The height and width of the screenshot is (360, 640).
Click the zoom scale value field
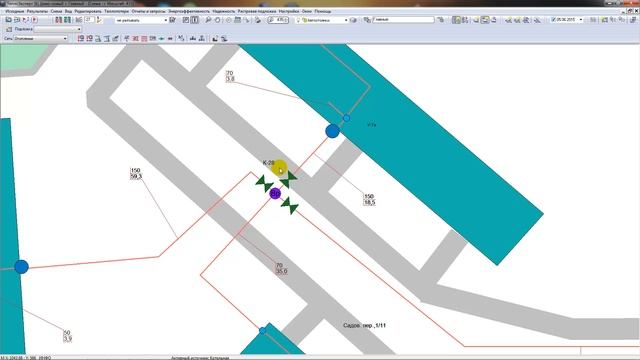coord(278,20)
